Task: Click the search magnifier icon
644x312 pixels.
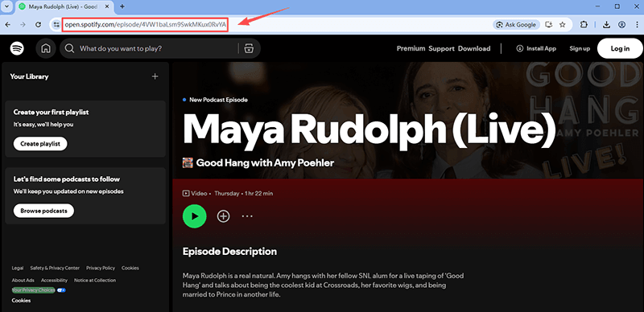Action: click(70, 48)
